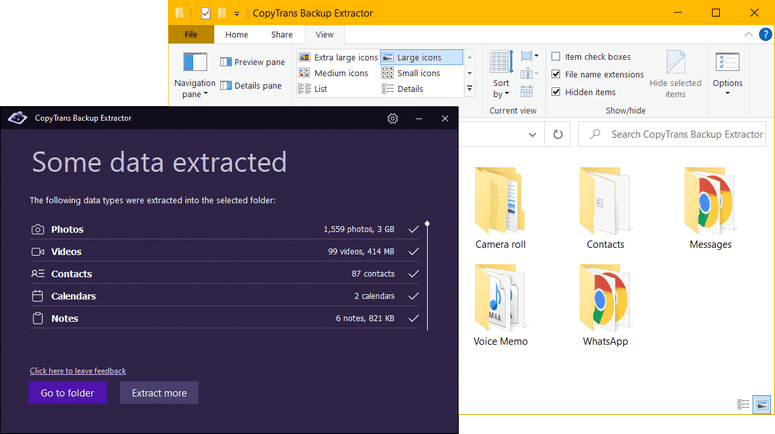Open the Sort by dropdown arrow
Viewport: 775px width, 434px height.
pyautogui.click(x=507, y=94)
